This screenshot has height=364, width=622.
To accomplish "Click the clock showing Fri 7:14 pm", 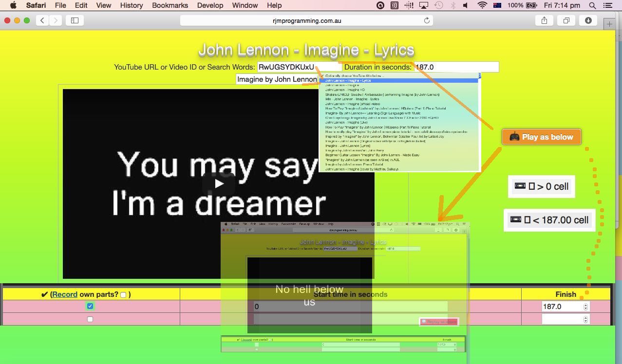I will pos(562,5).
